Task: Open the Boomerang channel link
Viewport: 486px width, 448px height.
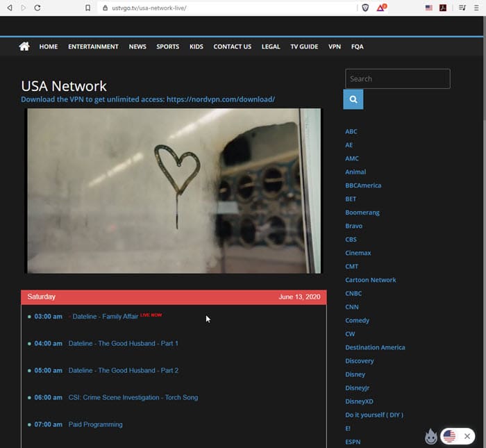Action: (362, 213)
